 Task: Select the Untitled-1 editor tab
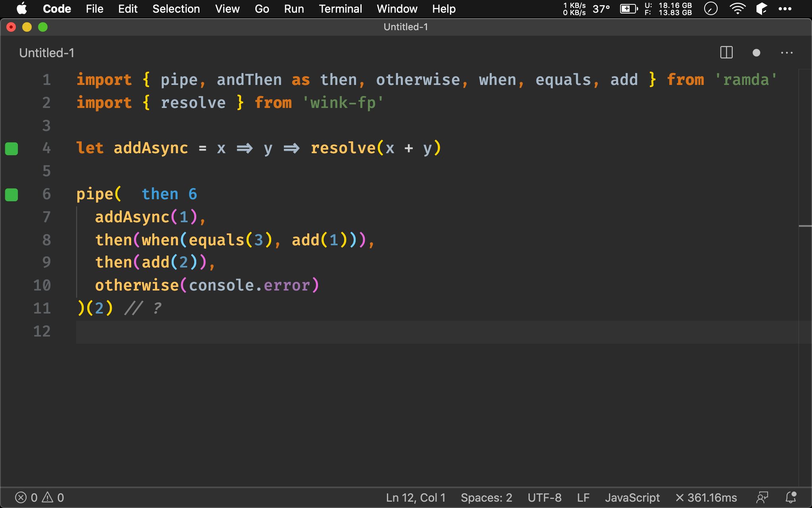(46, 53)
